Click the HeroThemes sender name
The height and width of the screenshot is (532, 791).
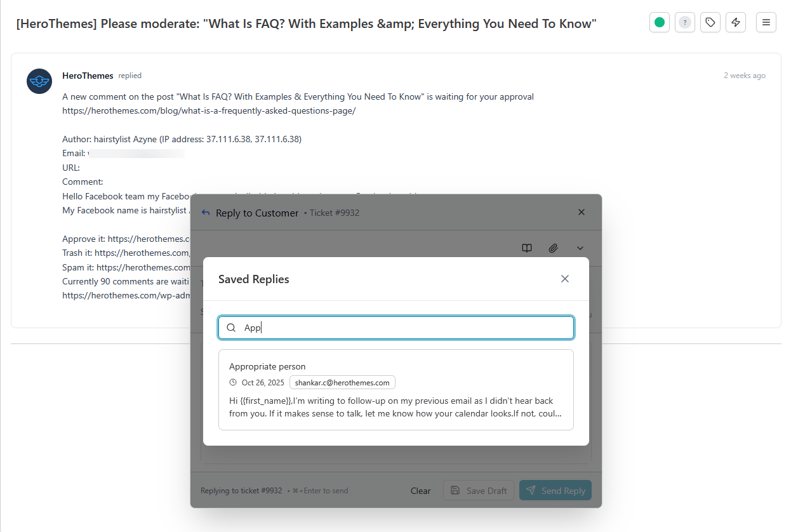coord(88,76)
